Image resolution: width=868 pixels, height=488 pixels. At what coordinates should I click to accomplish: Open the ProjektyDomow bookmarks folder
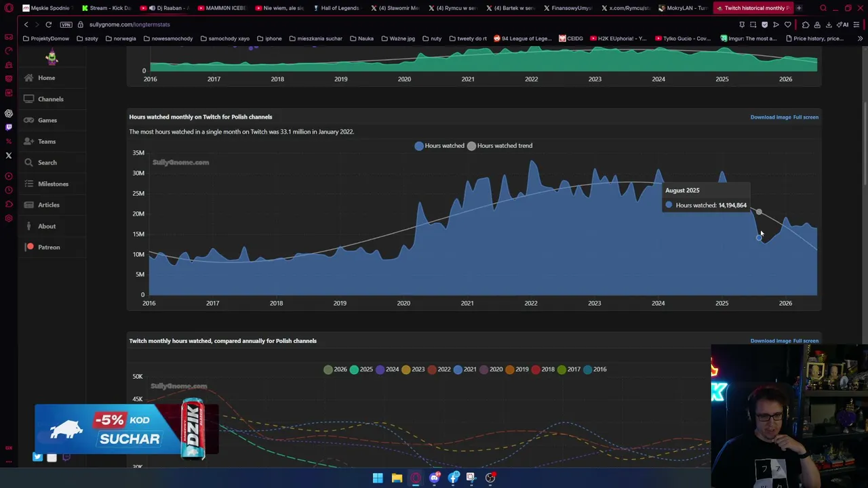pos(46,39)
